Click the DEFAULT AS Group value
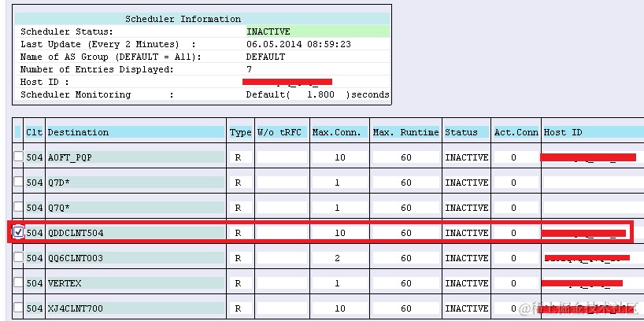644x321 pixels. 265,57
